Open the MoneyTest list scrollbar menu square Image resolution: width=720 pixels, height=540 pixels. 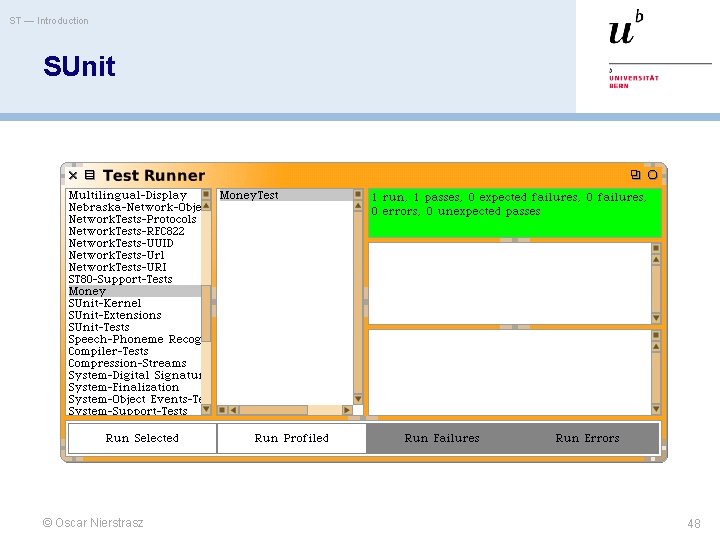(358, 194)
